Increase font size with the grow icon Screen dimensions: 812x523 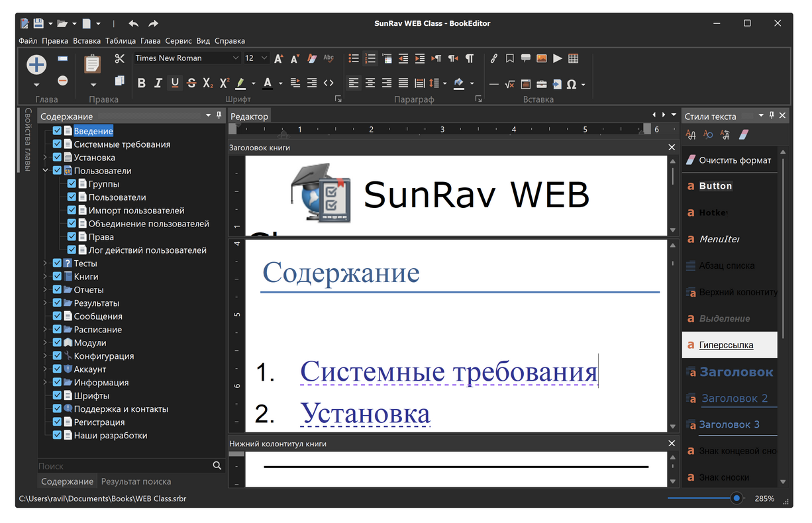click(279, 58)
